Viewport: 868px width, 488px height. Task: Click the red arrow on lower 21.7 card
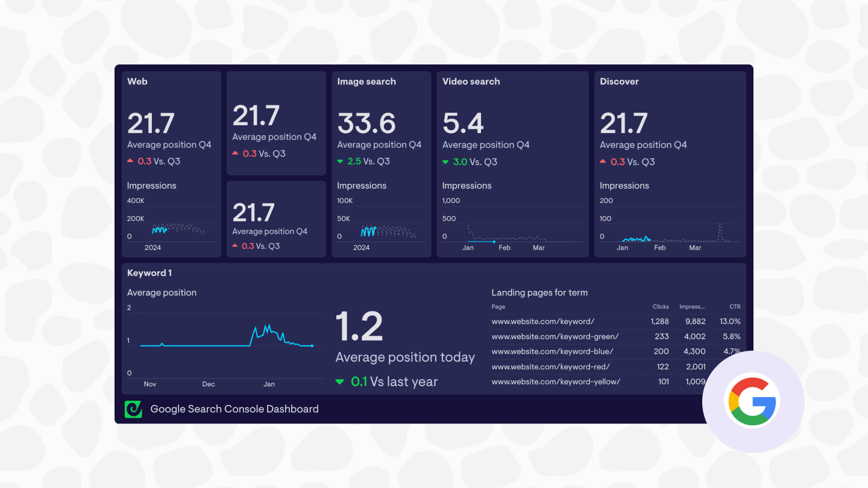[235, 245]
